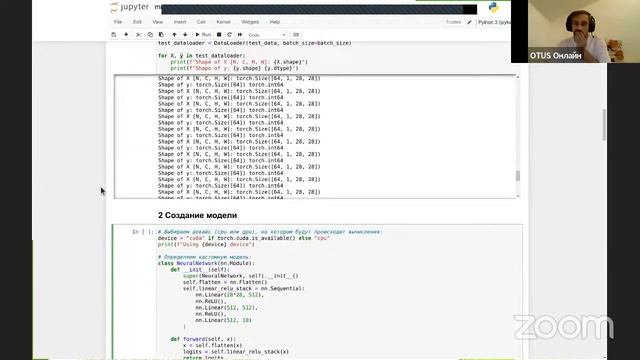Open the Cell menu
This screenshot has height=360, width=640.
201,22
